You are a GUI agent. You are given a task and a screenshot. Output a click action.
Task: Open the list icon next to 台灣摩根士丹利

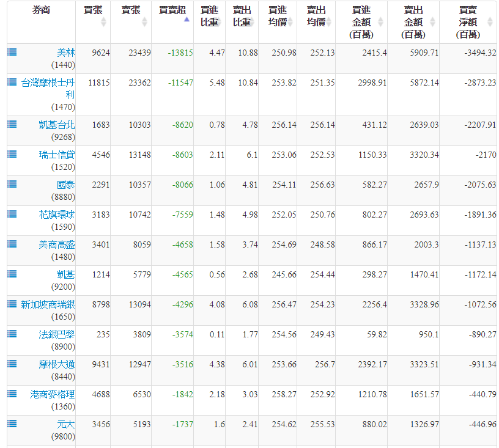12,82
